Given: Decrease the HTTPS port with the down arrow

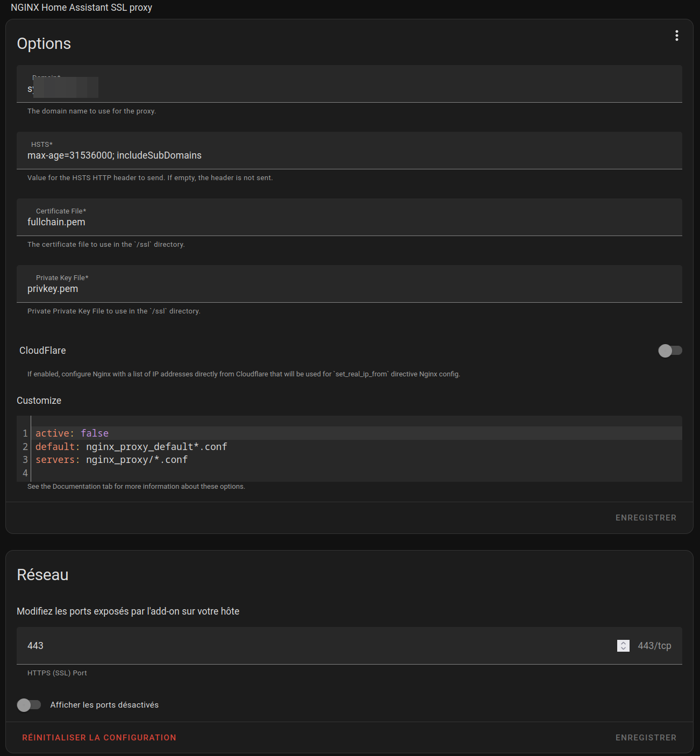Looking at the screenshot, I should coord(623,649).
